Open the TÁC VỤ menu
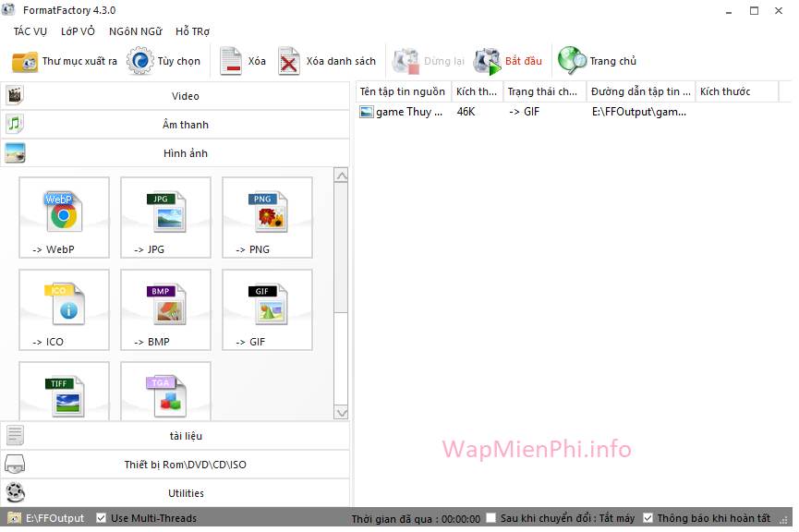This screenshot has width=799, height=532. (x=30, y=31)
